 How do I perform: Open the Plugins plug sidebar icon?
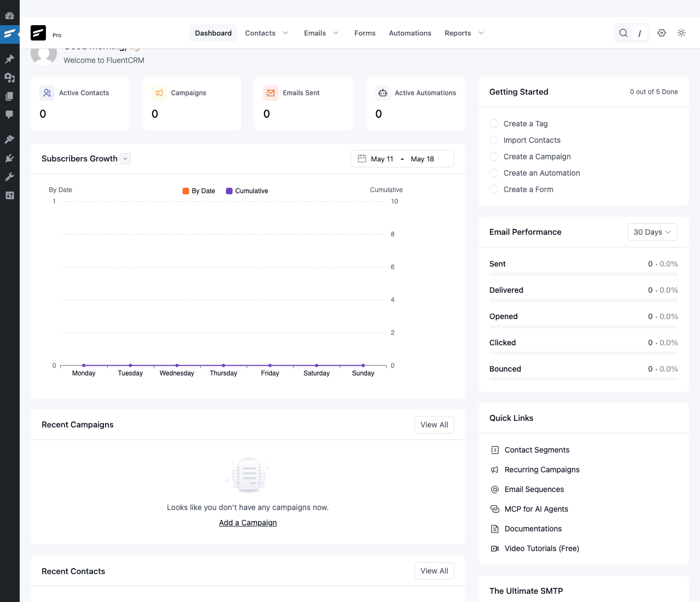coord(9,158)
